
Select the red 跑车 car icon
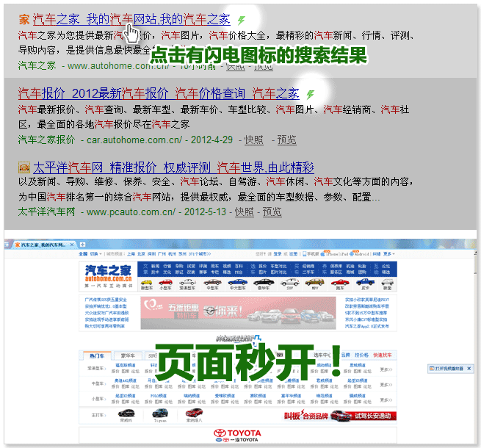pyautogui.click(x=340, y=282)
